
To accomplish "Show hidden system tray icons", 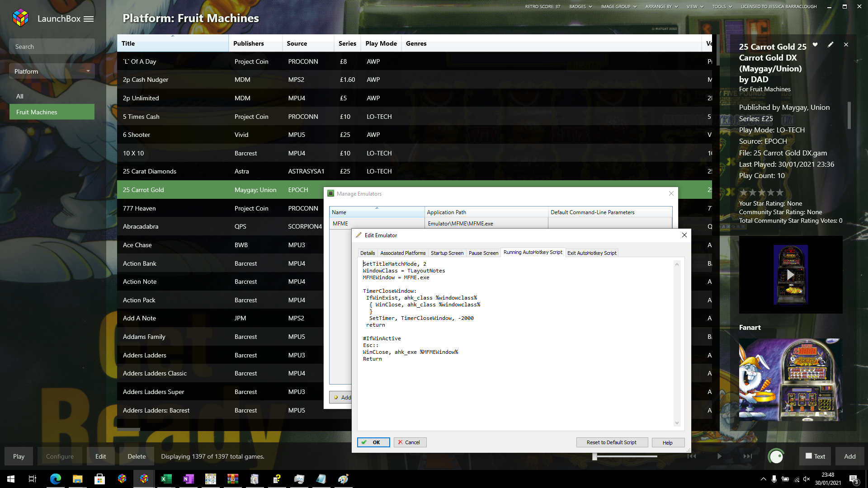I will (x=763, y=479).
